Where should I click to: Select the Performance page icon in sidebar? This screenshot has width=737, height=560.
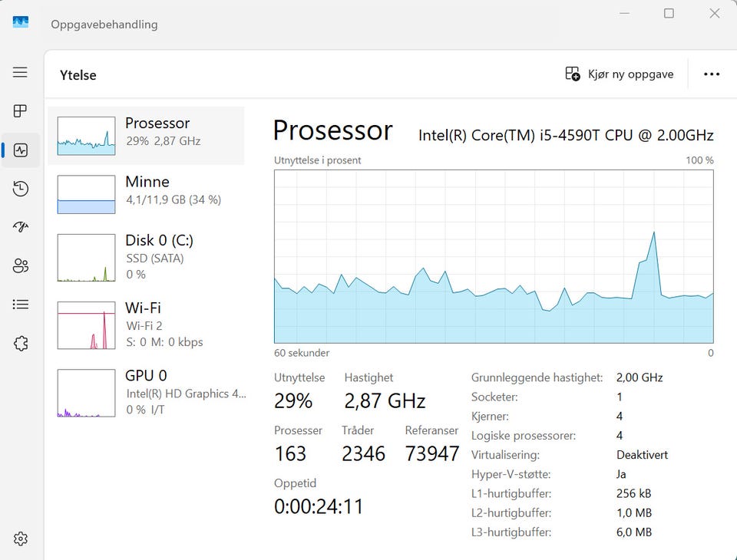click(20, 150)
